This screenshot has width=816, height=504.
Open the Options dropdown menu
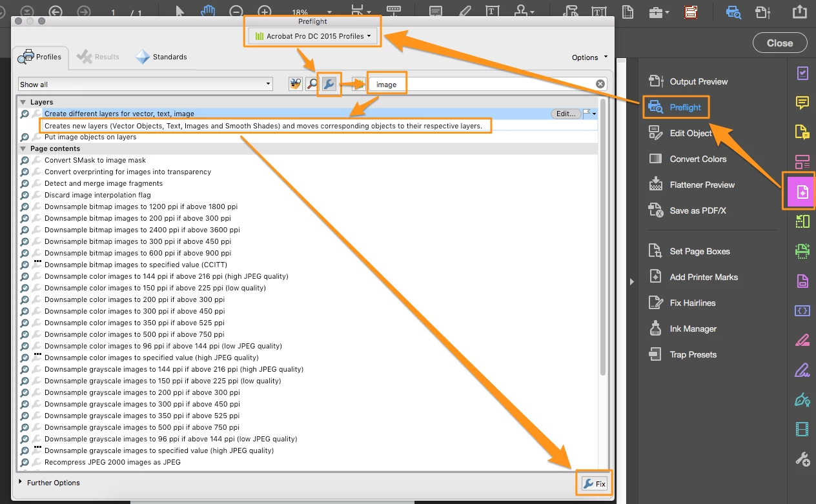coord(590,57)
